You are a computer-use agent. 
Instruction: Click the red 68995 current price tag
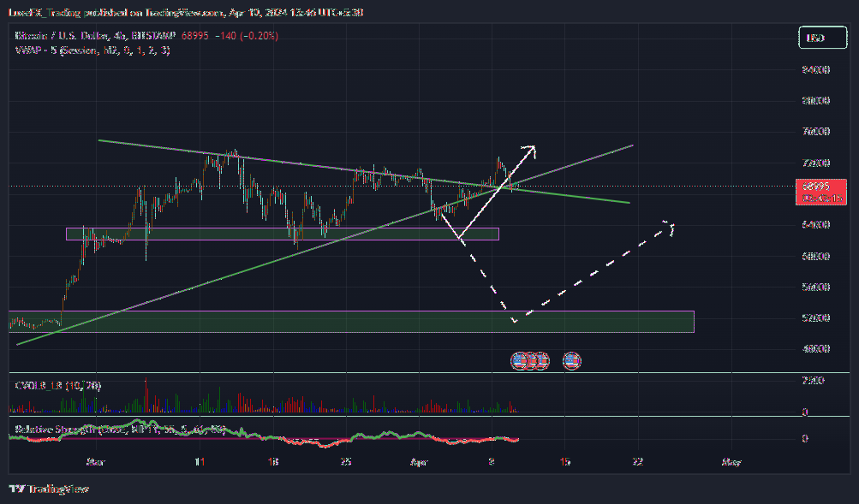click(820, 192)
